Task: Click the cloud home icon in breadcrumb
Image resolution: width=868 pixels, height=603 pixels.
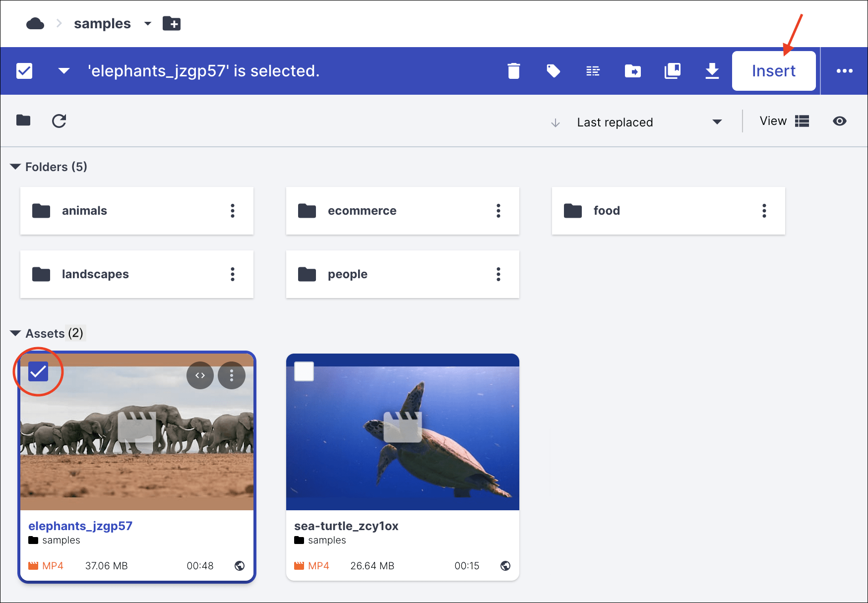Action: (x=35, y=24)
